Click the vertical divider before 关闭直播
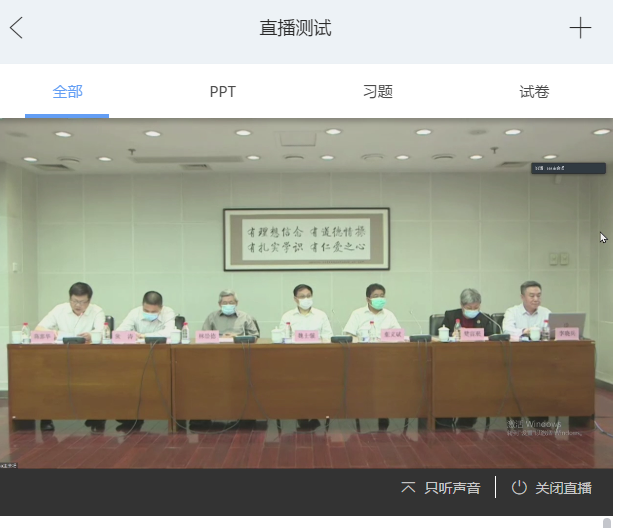The image size is (622, 528). tap(496, 488)
